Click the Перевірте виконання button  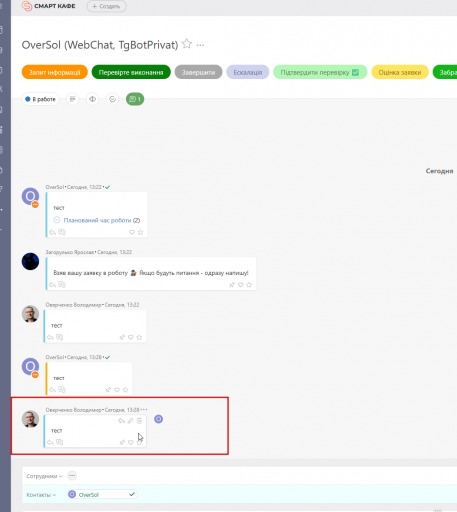(131, 72)
